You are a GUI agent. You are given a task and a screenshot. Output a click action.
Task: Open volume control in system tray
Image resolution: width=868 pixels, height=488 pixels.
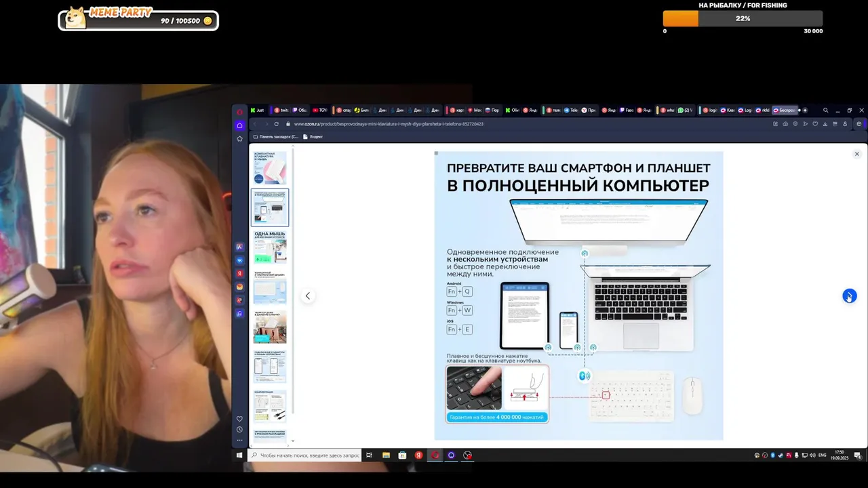(812, 455)
